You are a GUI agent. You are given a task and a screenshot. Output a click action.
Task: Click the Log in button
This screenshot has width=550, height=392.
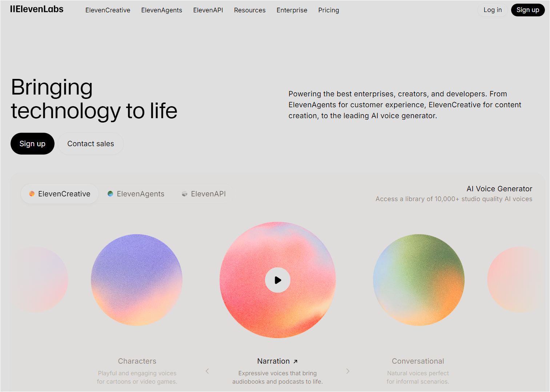(x=493, y=10)
